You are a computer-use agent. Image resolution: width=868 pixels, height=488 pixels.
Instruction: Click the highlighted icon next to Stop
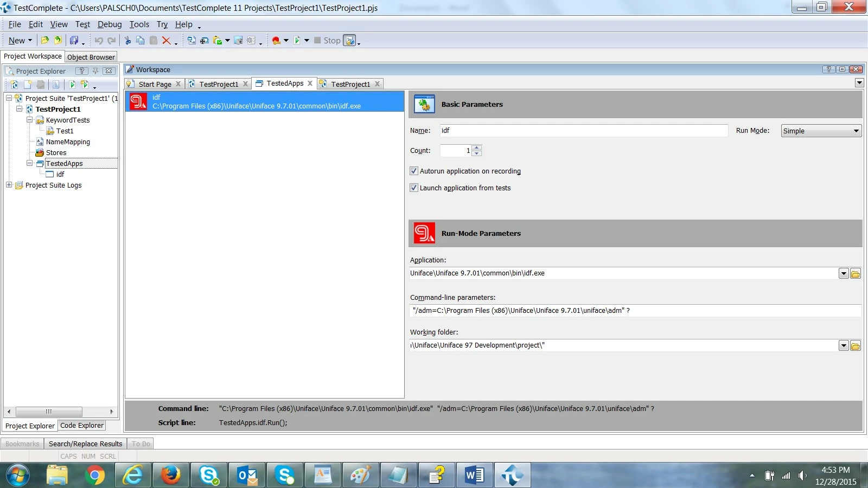[350, 41]
